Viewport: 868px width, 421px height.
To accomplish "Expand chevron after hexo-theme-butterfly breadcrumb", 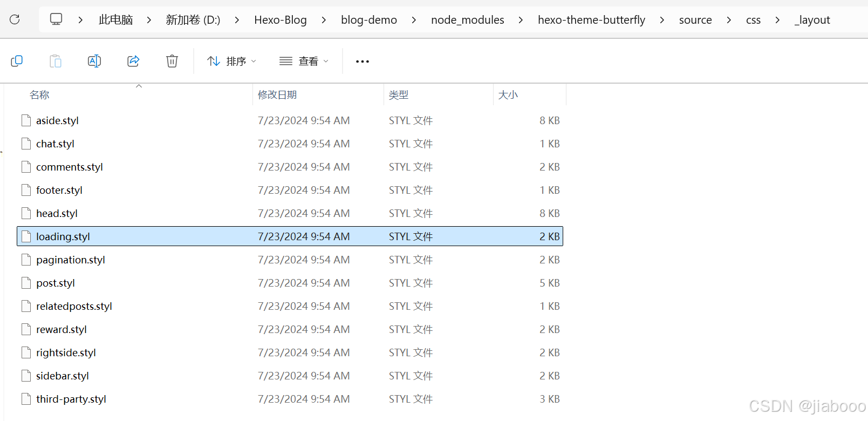I will 662,20.
